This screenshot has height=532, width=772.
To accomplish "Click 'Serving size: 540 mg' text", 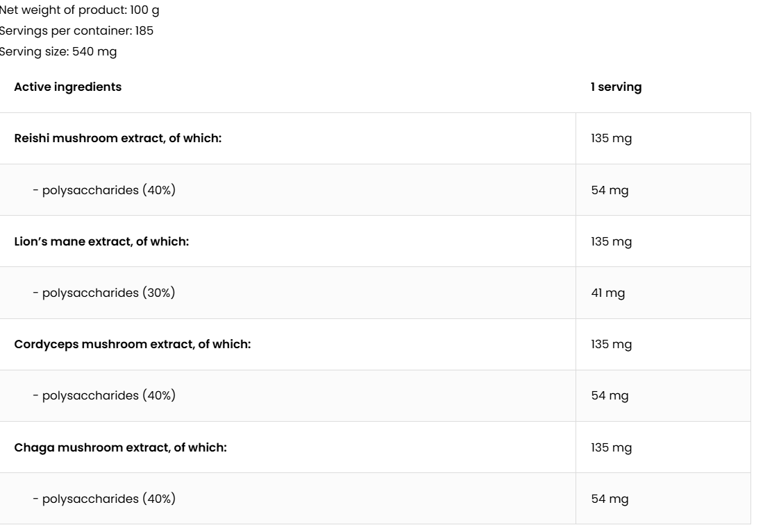I will (x=58, y=51).
